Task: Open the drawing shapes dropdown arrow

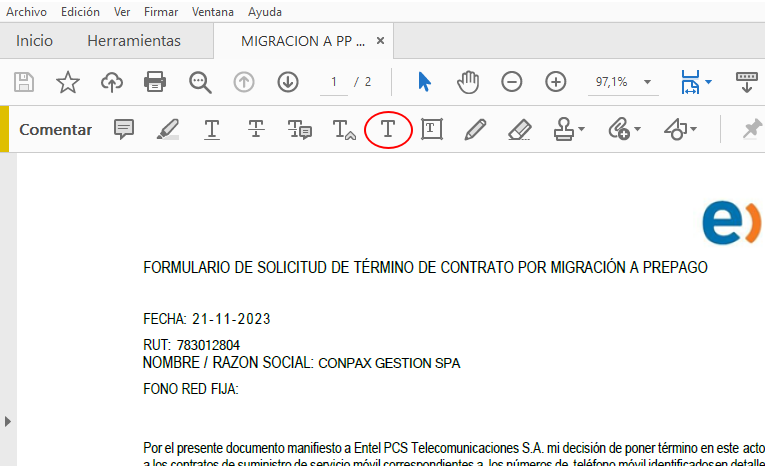Action: tap(693, 129)
